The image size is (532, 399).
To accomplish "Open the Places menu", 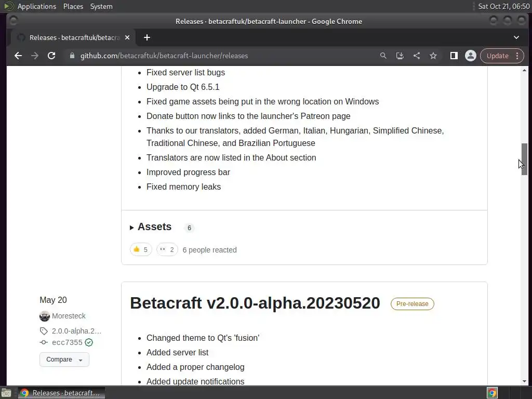I will pos(73,6).
